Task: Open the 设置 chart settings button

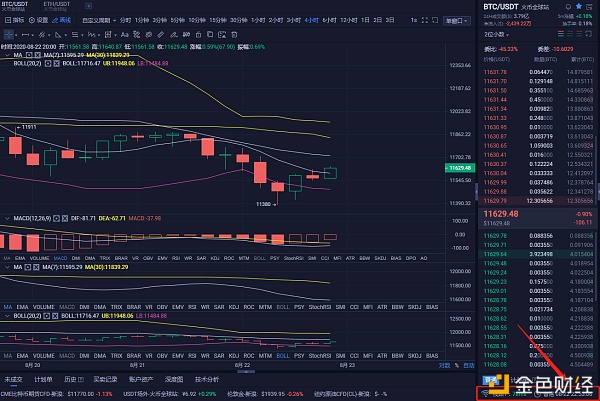Action: point(39,20)
